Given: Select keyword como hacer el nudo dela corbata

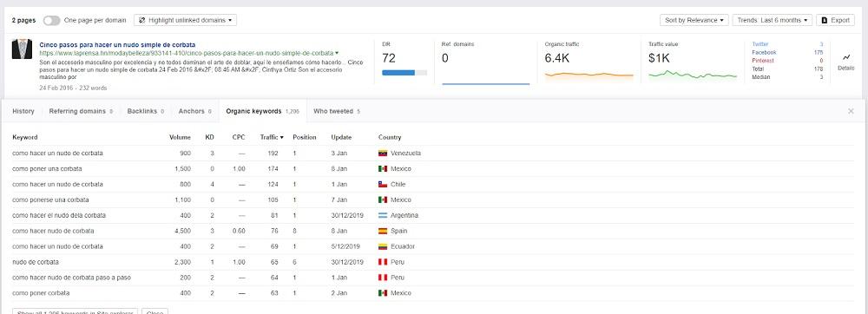Looking at the screenshot, I should click(x=59, y=215).
